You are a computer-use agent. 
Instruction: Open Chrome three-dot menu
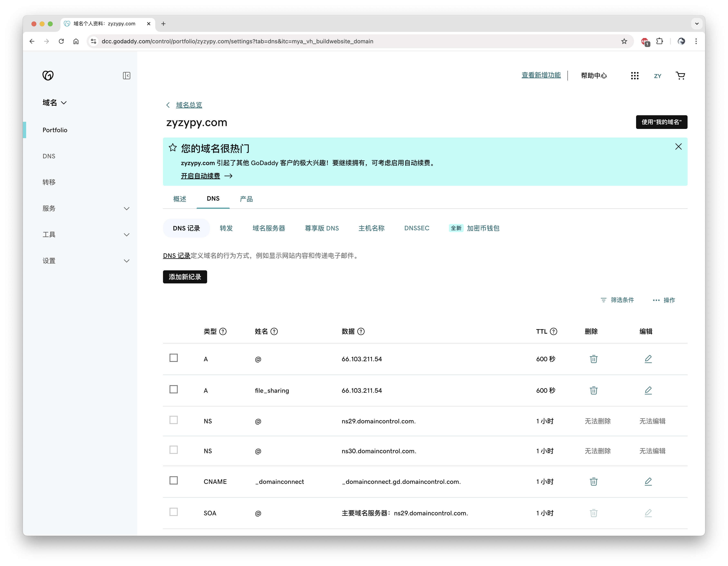(696, 41)
